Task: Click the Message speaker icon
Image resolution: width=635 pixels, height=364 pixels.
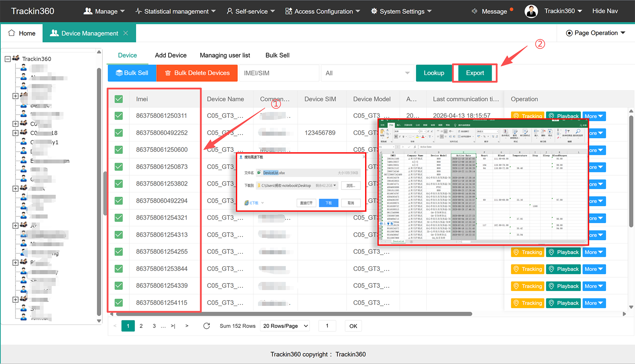Action: (474, 11)
